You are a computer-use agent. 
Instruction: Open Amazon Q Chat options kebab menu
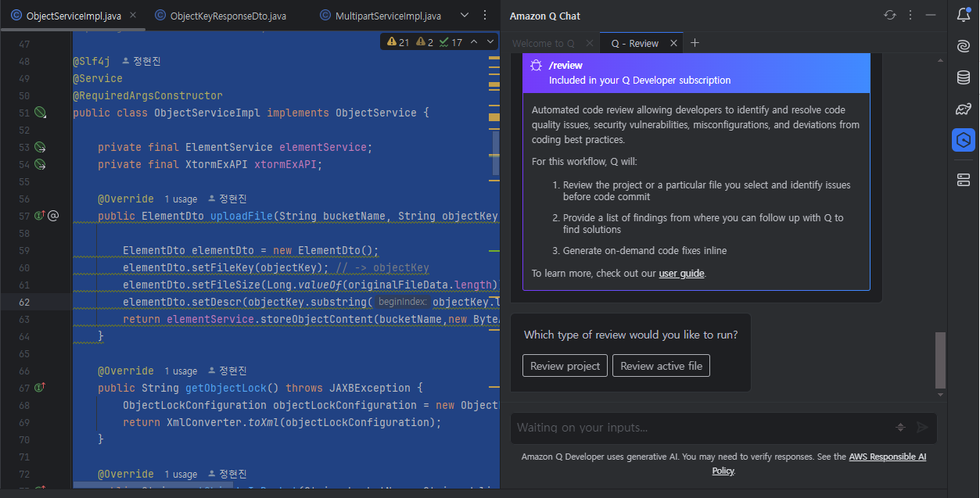point(910,15)
